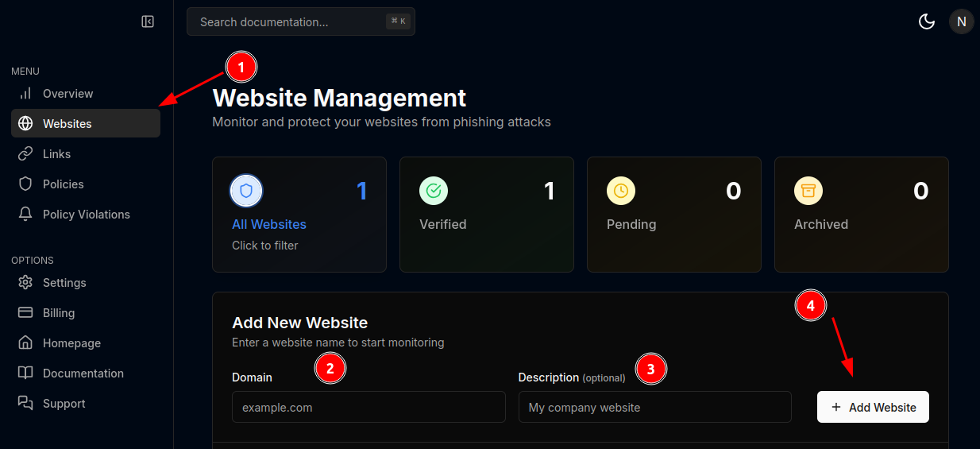Filter by Pending websites card
Screen dimensions: 980x449
click(x=674, y=215)
